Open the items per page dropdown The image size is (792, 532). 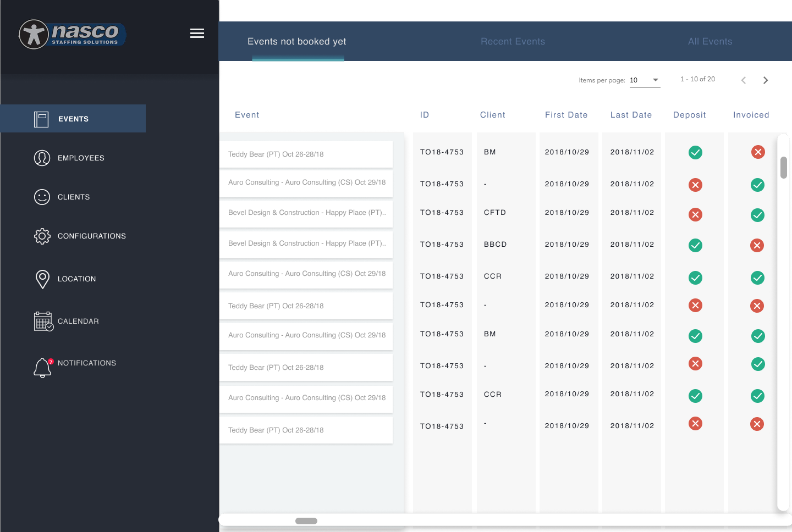click(x=645, y=80)
